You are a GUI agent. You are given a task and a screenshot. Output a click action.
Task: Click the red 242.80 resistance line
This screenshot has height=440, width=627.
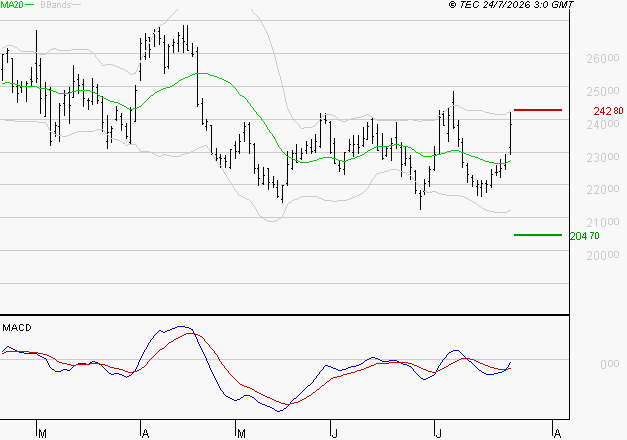[538, 110]
